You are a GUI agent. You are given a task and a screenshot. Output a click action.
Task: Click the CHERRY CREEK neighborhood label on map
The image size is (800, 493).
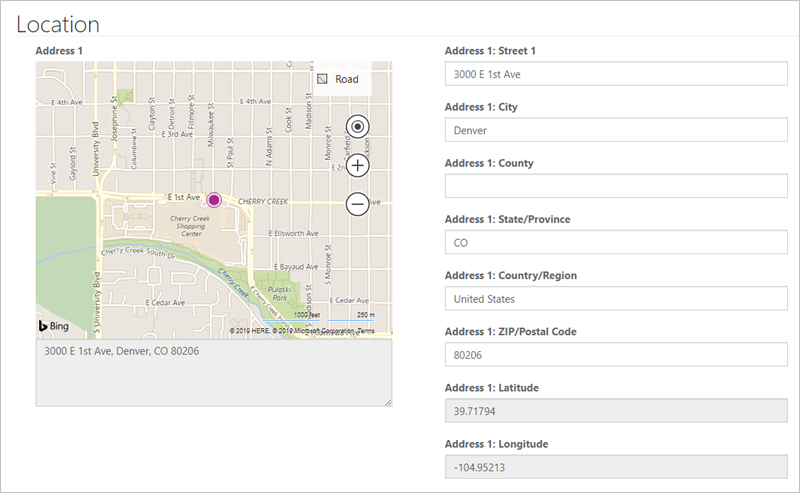(x=263, y=202)
